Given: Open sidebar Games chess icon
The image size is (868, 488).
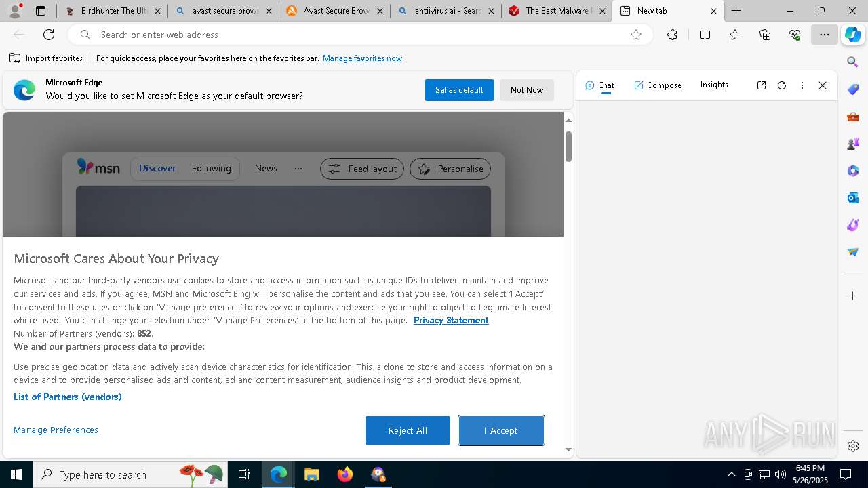Looking at the screenshot, I should coord(853,144).
